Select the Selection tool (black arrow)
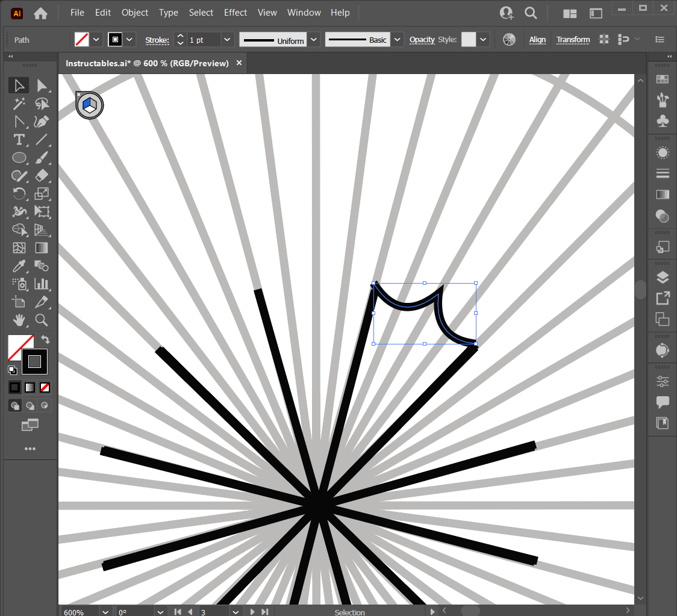Image resolution: width=677 pixels, height=616 pixels. 19,86
